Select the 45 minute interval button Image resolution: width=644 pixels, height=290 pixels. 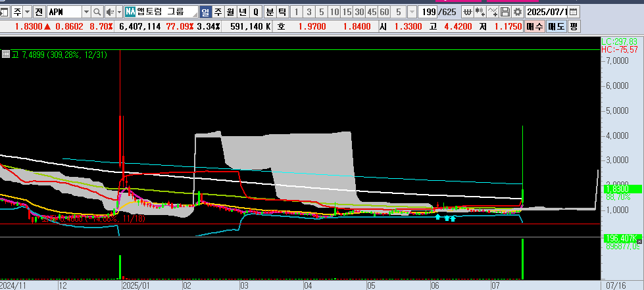pos(372,12)
